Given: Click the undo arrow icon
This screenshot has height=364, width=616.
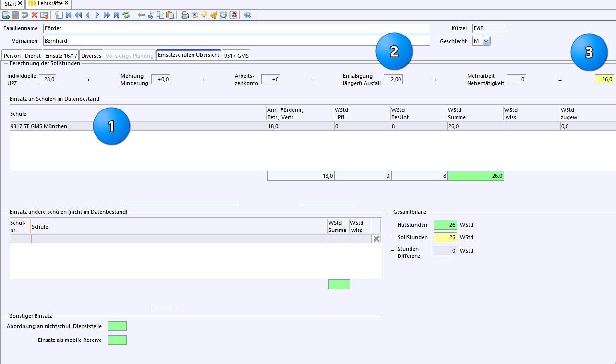Looking at the screenshot, I should tap(25, 15).
